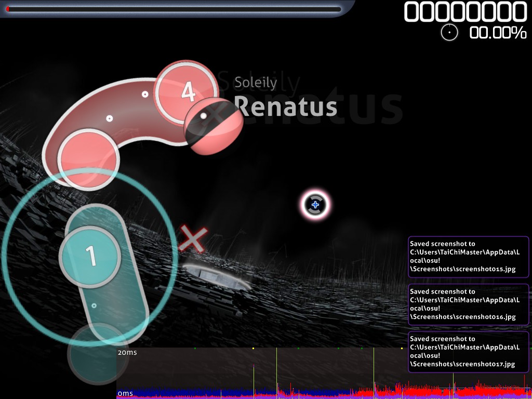Hit the pink circle numbered 4
Screen dimensions: 532x399
pos(186,93)
